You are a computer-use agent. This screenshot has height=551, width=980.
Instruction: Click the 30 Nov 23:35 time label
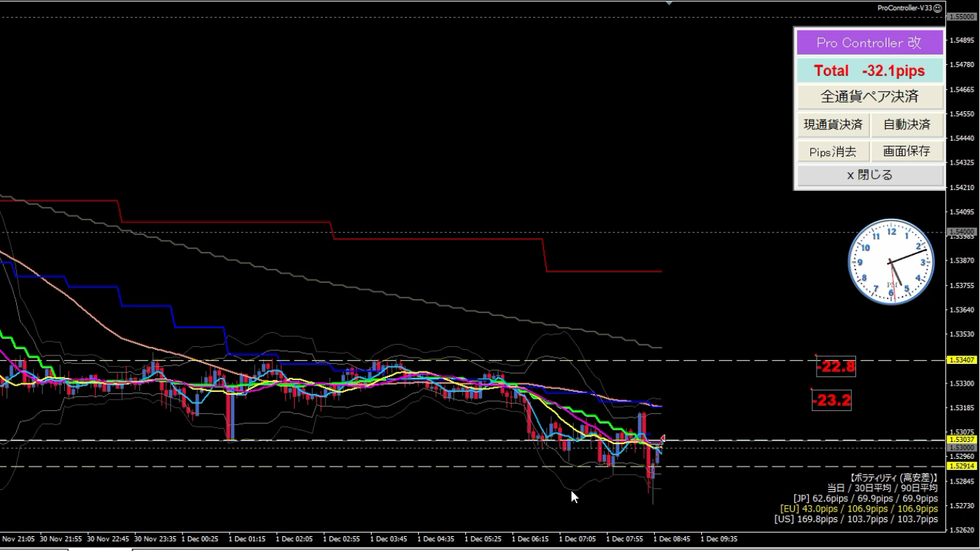156,539
